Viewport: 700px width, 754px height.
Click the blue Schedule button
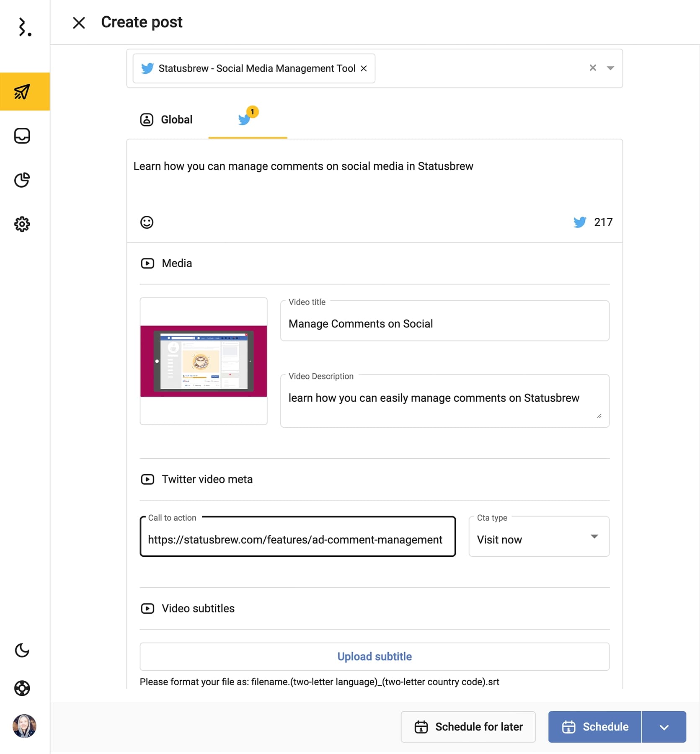[594, 727]
